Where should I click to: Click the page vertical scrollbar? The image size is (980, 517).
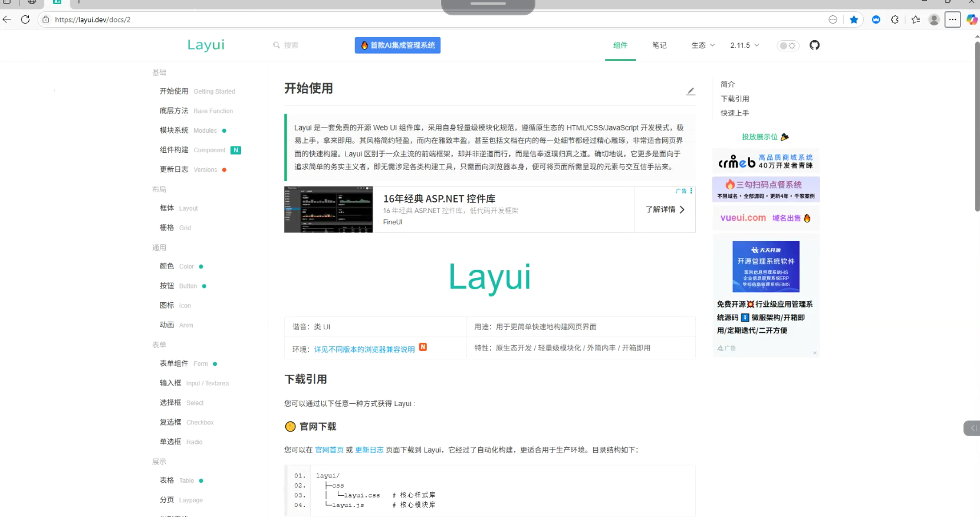click(x=977, y=126)
